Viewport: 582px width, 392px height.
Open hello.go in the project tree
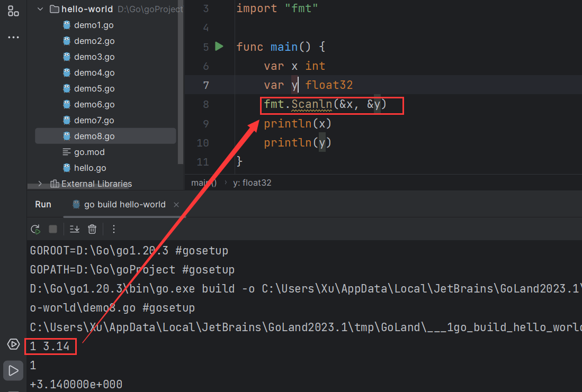tap(90, 168)
